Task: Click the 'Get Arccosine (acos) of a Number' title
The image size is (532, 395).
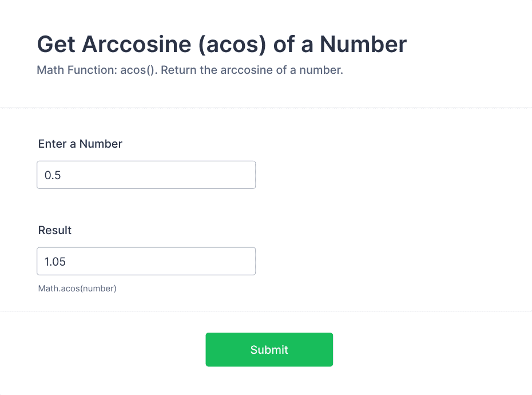Action: tap(221, 44)
